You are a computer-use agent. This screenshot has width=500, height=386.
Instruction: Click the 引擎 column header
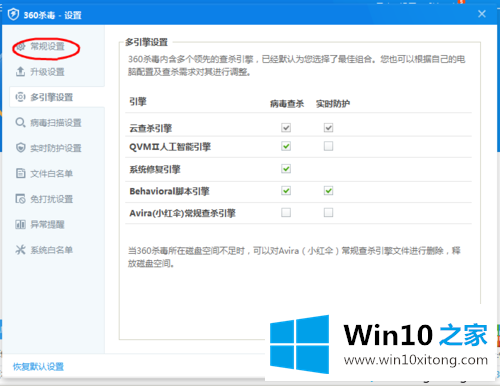coord(138,101)
